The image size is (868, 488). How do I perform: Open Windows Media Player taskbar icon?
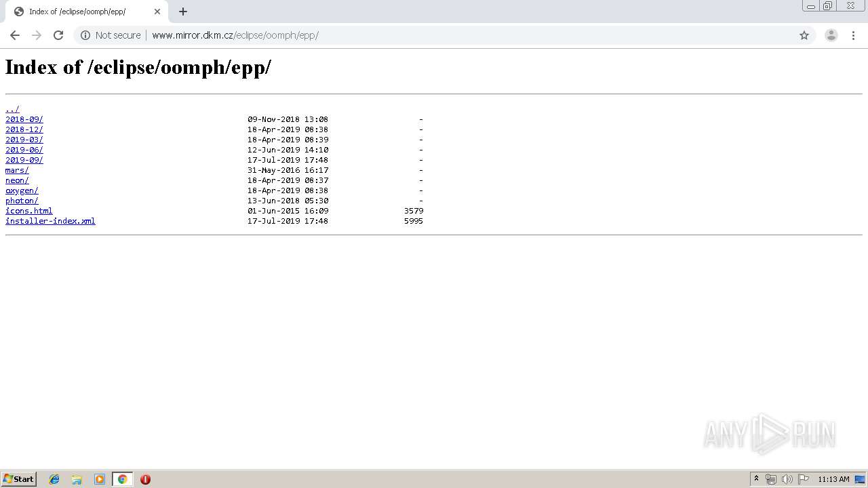[100, 479]
